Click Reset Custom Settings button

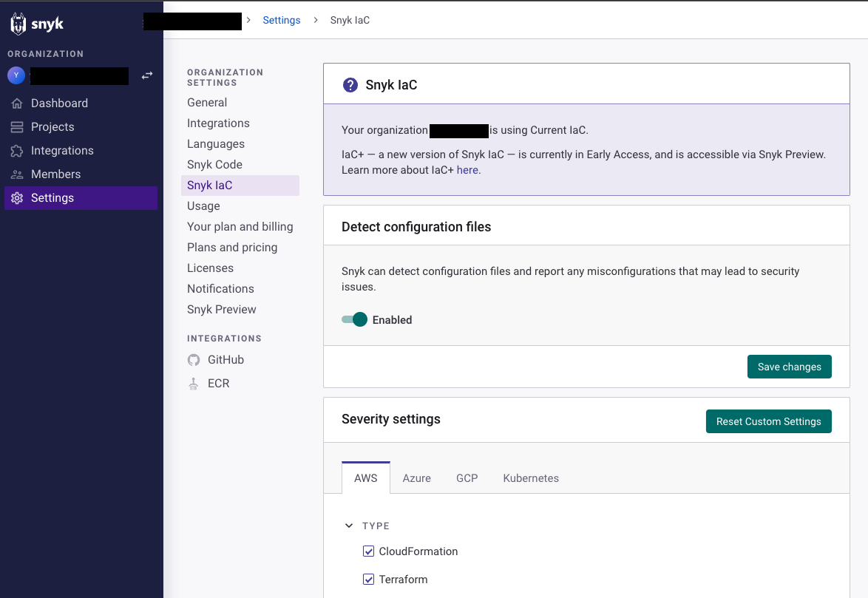[768, 421]
